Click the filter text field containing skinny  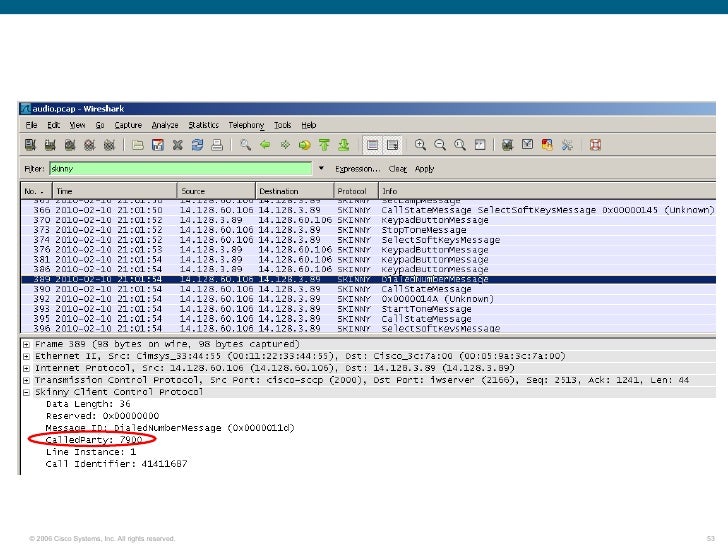[x=180, y=169]
